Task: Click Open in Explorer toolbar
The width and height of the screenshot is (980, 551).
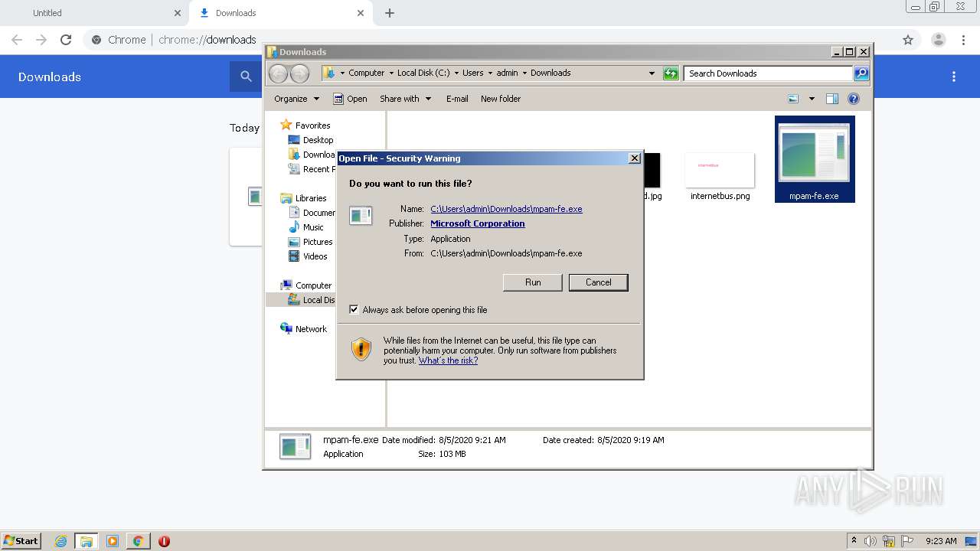Action: coord(350,99)
